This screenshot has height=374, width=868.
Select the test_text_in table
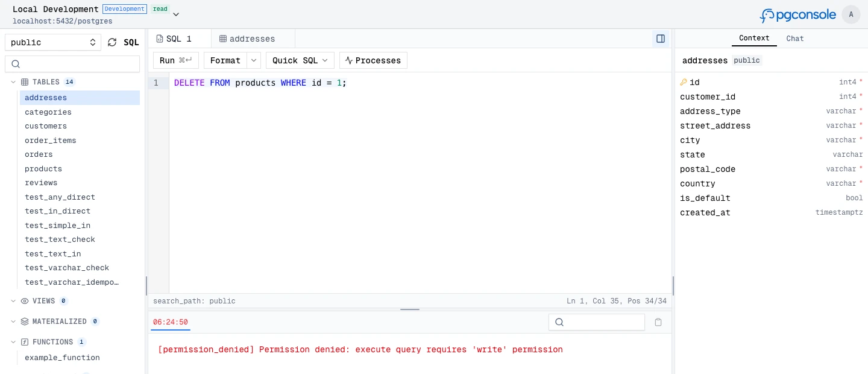click(x=80, y=254)
